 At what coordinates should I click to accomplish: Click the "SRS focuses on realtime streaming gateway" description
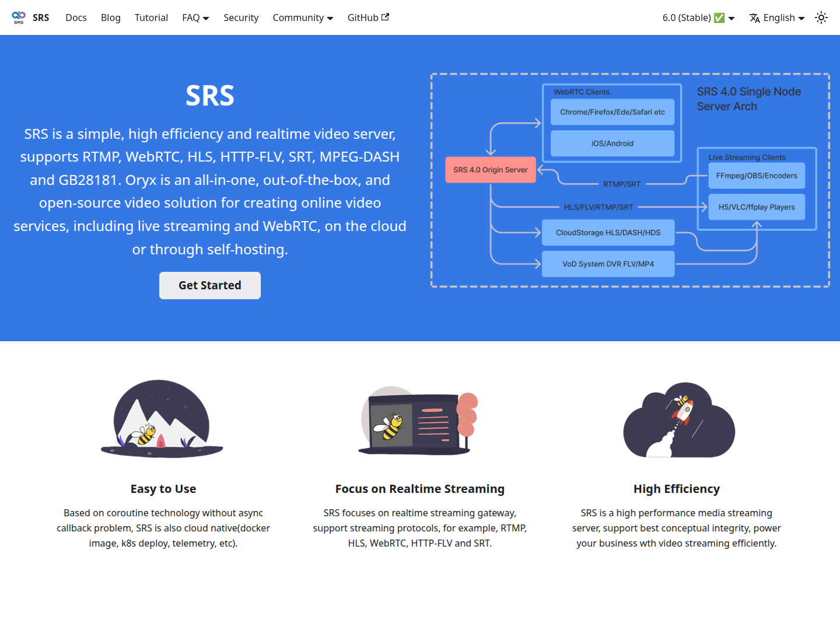tap(420, 528)
